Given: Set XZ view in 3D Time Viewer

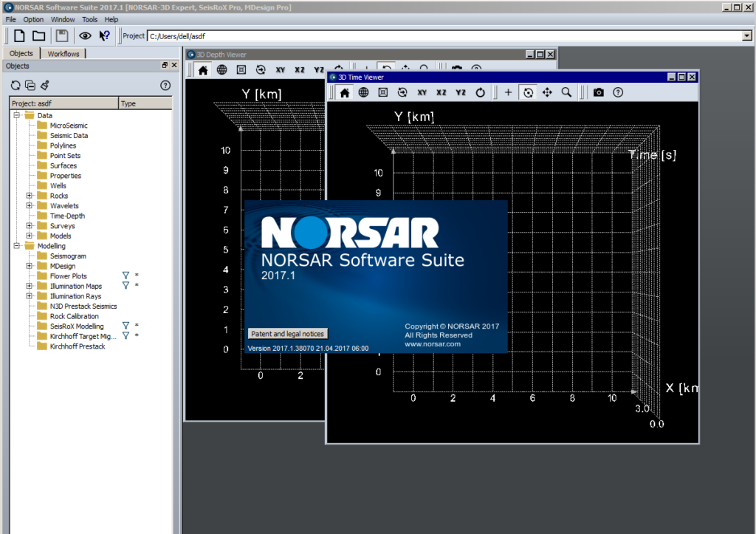Looking at the screenshot, I should point(441,92).
